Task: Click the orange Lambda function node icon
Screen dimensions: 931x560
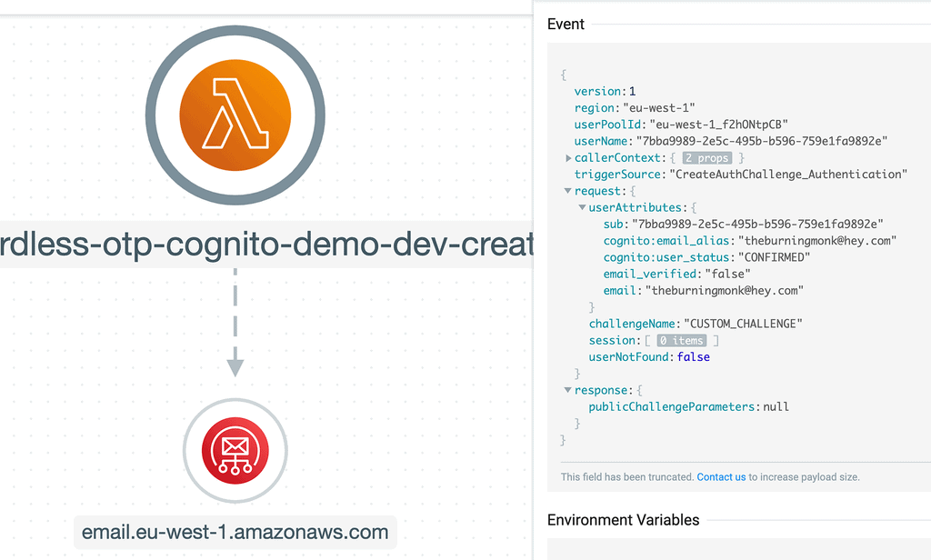Action: pyautogui.click(x=235, y=113)
